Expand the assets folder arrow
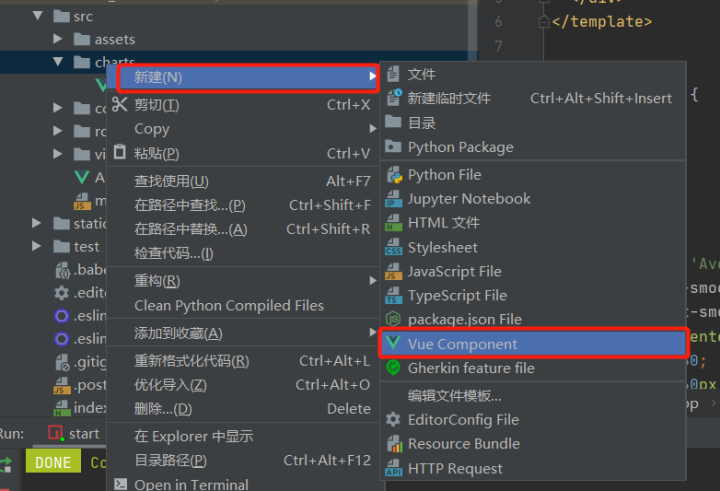The height and width of the screenshot is (491, 720). [x=57, y=39]
